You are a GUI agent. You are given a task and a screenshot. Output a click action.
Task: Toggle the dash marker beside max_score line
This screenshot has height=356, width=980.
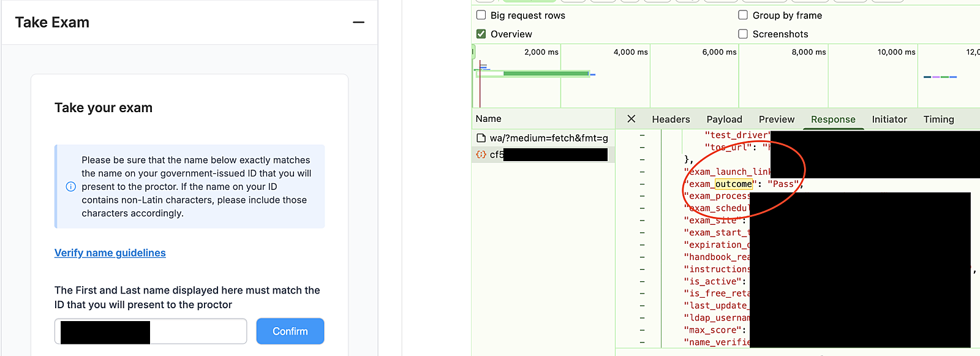click(x=642, y=330)
